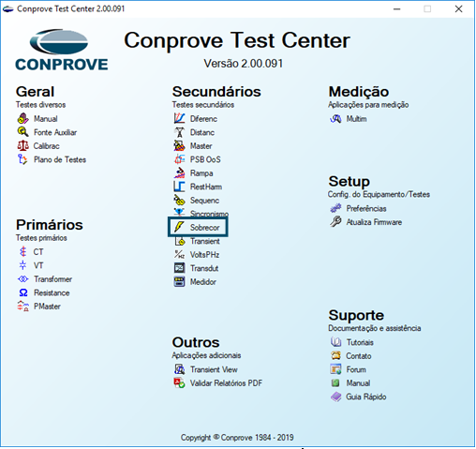Open the Transient View link
The image size is (476, 449).
pyautogui.click(x=214, y=369)
